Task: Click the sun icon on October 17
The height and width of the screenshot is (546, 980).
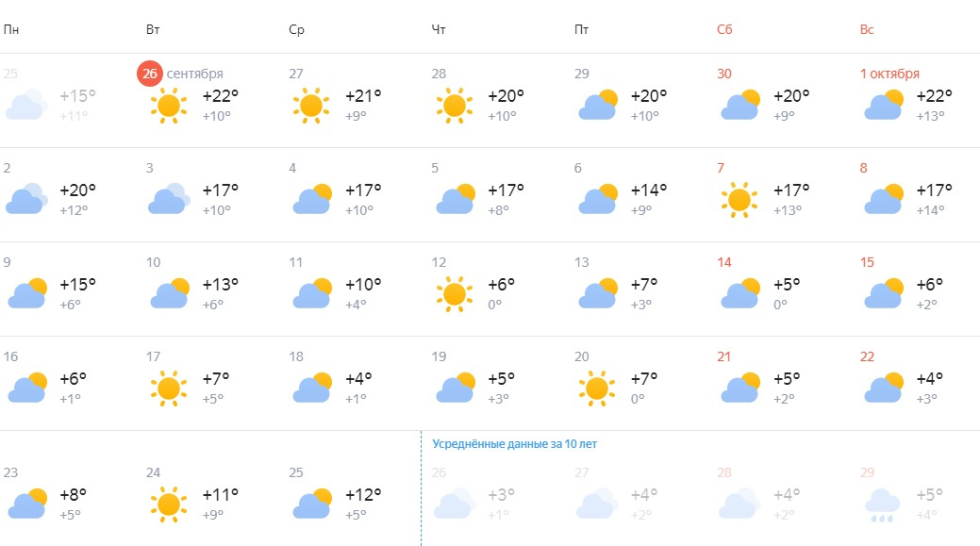Action: [x=169, y=389]
